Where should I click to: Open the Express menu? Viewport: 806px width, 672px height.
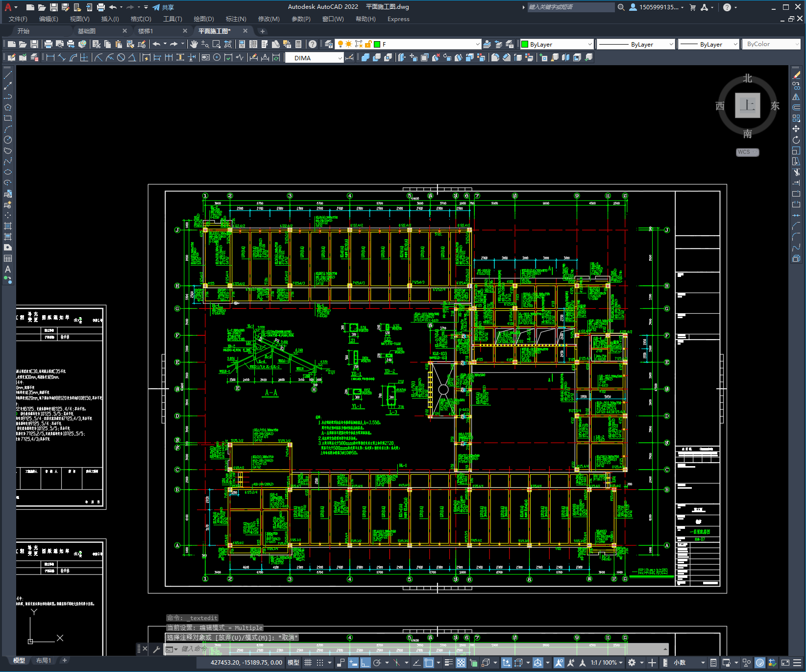(398, 19)
